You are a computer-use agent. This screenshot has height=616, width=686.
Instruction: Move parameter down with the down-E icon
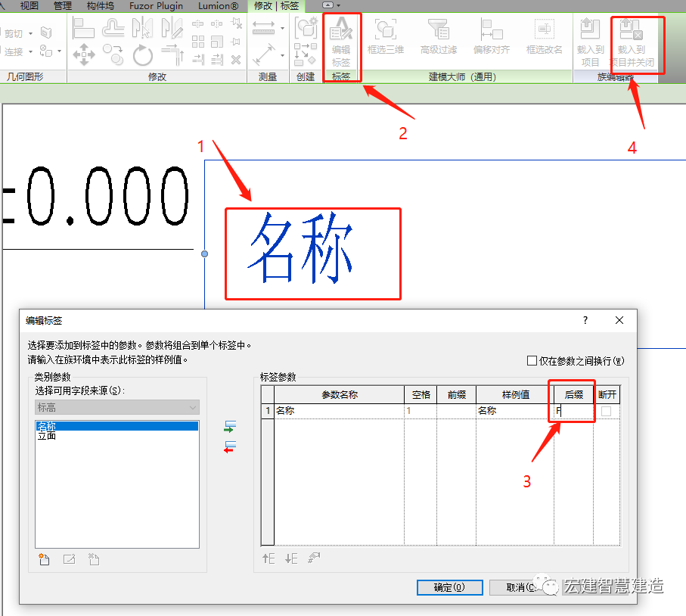pos(291,558)
